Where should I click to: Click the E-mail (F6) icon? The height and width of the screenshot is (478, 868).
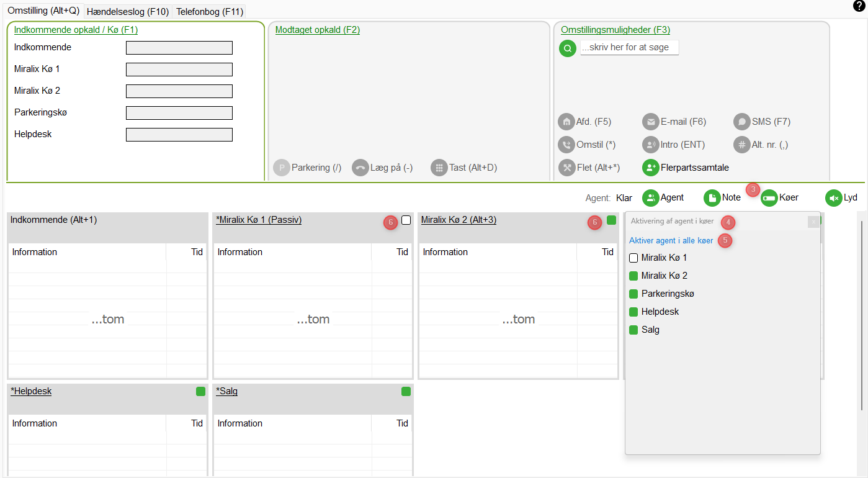click(650, 122)
